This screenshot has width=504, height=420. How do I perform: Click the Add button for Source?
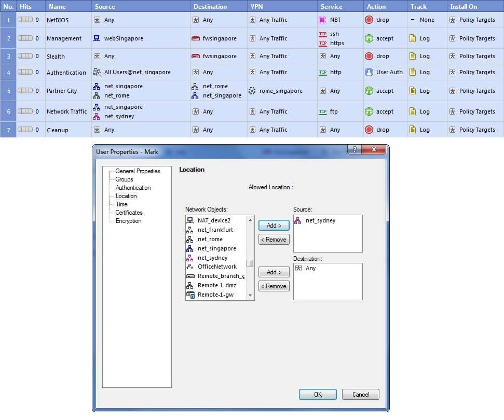point(274,226)
